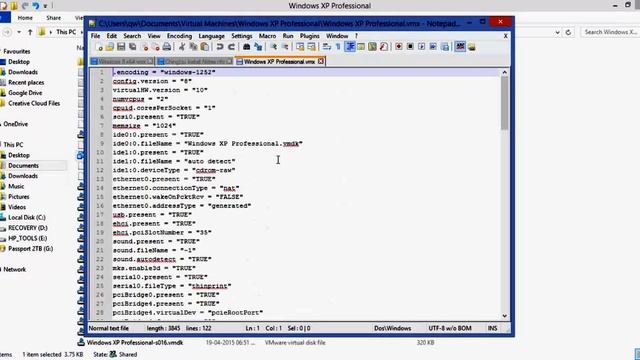The height and width of the screenshot is (360, 640).
Task: Open the Encoding menu
Action: tap(179, 36)
